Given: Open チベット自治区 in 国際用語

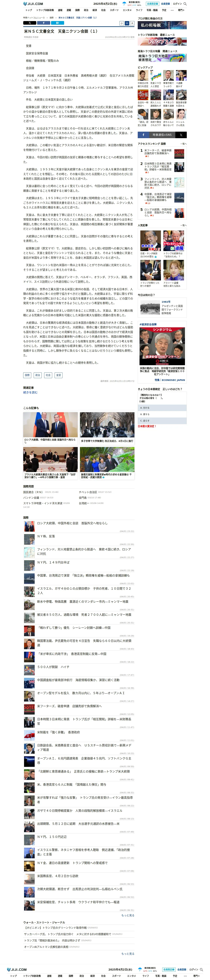Looking at the screenshot, I should pos(88,492).
